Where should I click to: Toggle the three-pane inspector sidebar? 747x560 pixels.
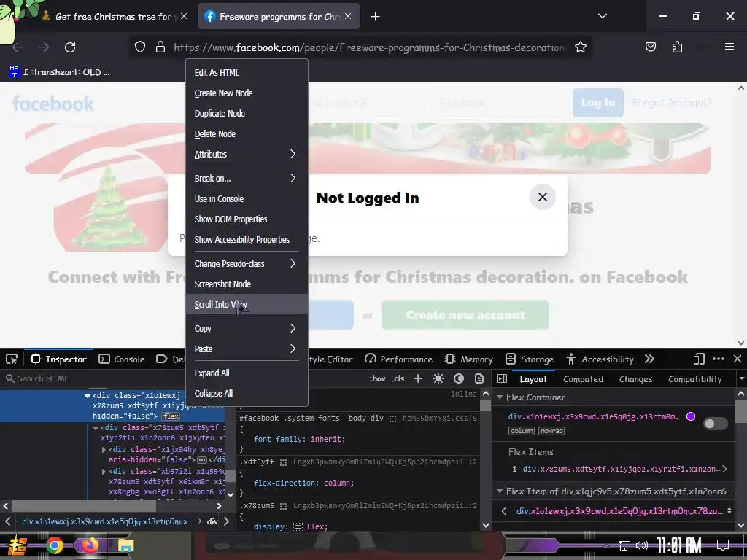(x=502, y=378)
